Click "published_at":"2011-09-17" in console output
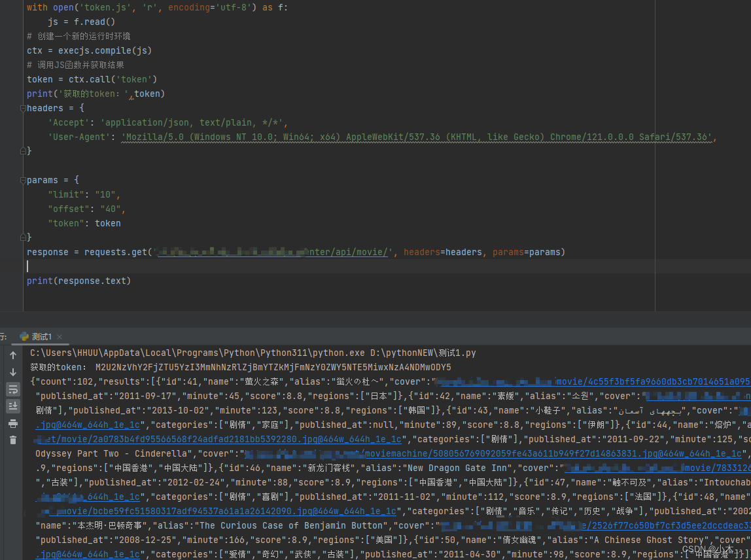 [106, 396]
